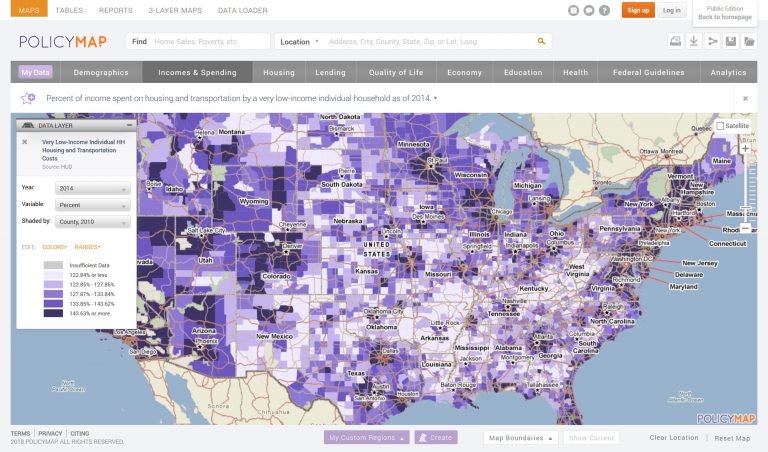The height and width of the screenshot is (452, 768).
Task: Click the map zoom slider handle
Action: point(745,213)
